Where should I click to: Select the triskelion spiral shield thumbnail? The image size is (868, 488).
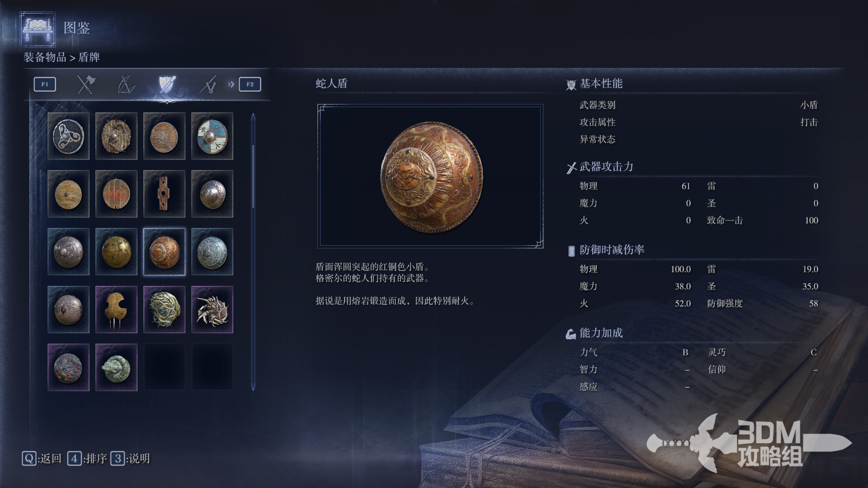click(x=69, y=136)
